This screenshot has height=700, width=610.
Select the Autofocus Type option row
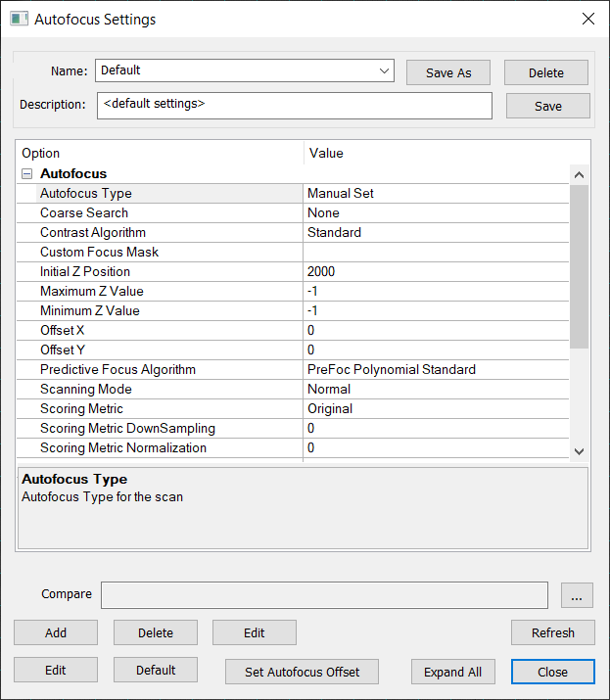[86, 193]
